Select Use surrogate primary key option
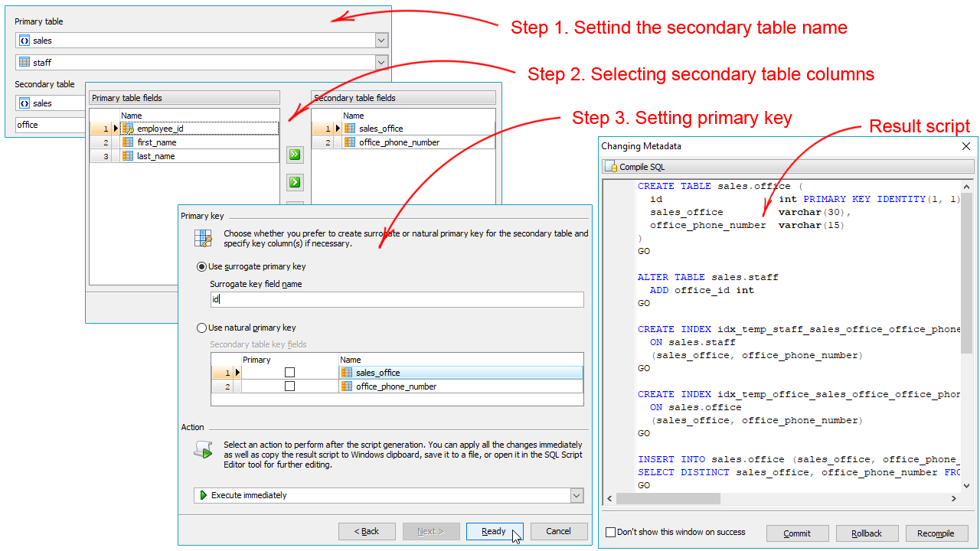 (x=202, y=266)
